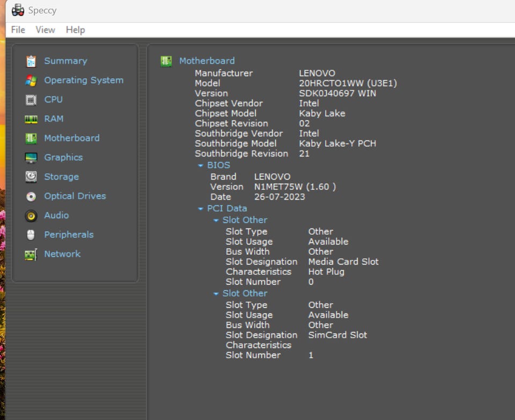Select the CPU chip icon

click(31, 100)
